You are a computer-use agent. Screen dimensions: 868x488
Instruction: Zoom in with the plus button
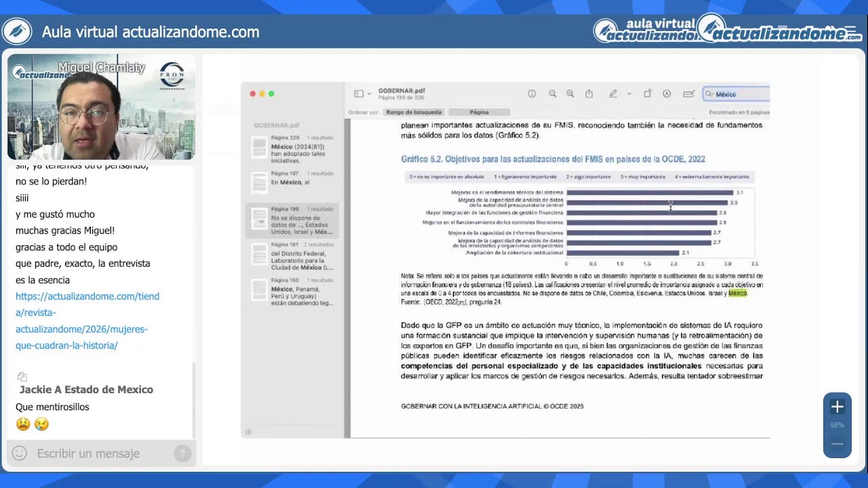pos(837,407)
